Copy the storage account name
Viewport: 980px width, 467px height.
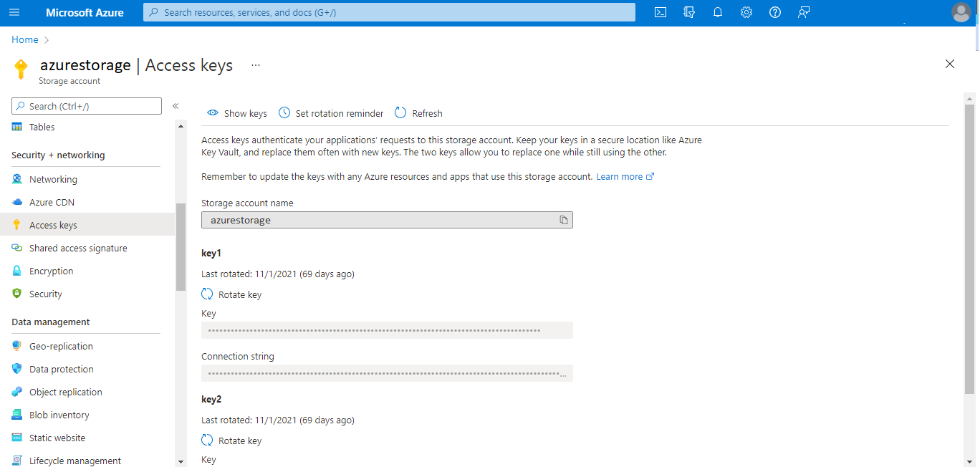pos(564,220)
